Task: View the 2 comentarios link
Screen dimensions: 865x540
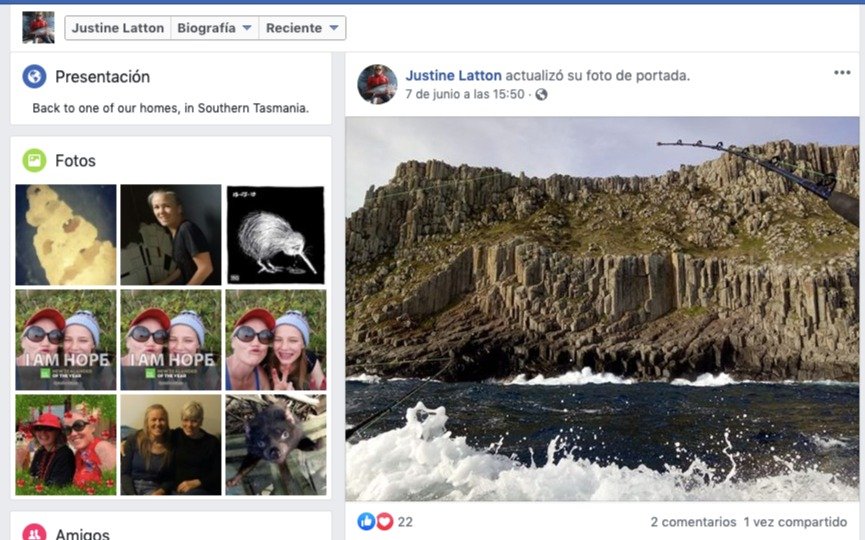Action: coord(692,521)
